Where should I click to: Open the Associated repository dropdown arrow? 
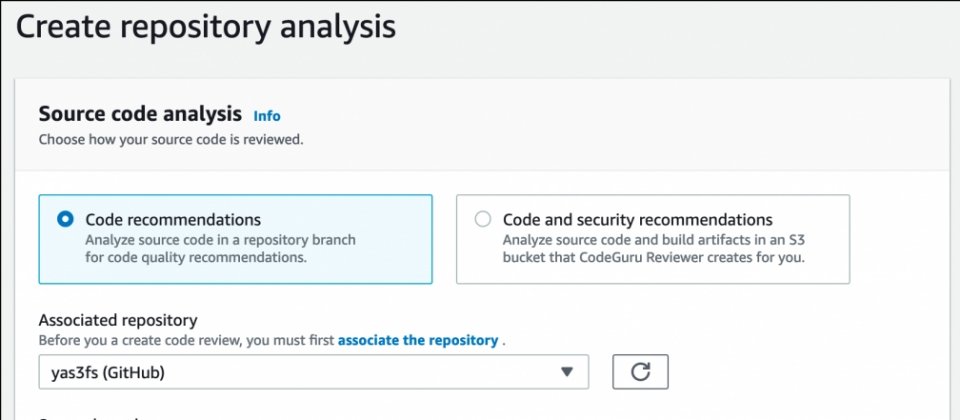(567, 372)
